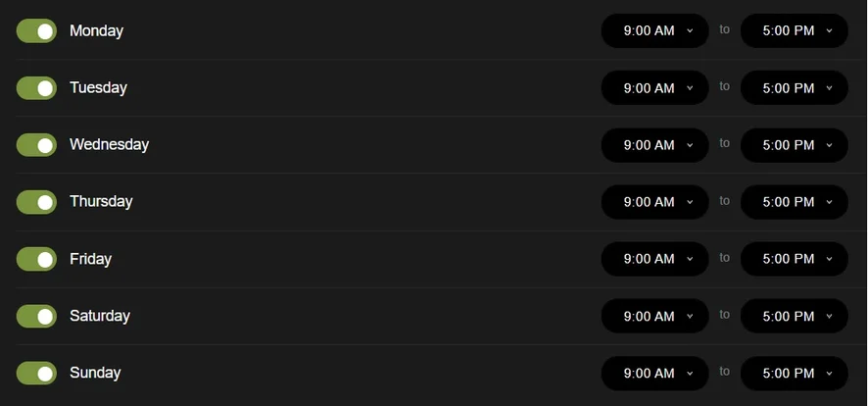Screen dimensions: 868x406
Task: Disable the Monday toggle switch
Action: click(x=36, y=31)
